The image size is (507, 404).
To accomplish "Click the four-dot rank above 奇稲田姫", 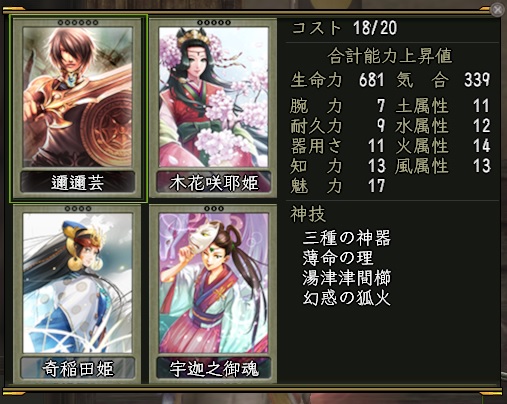I will pyautogui.click(x=78, y=209).
